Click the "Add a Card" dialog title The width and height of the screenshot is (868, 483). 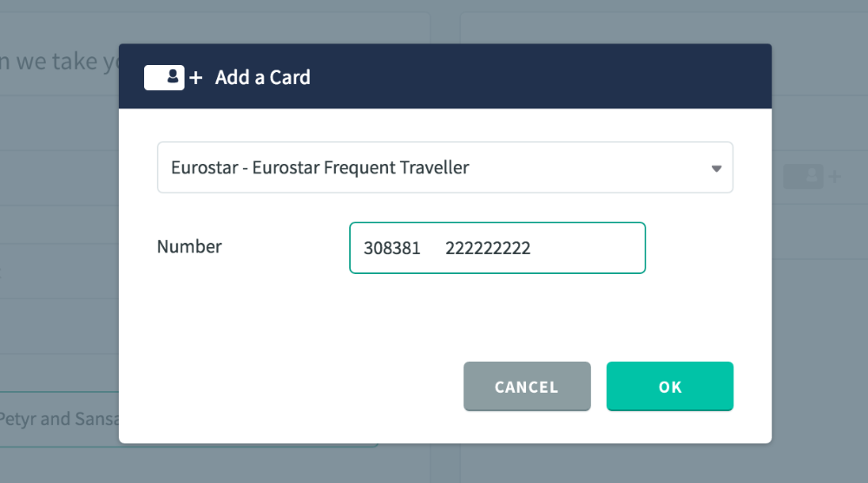pos(262,78)
